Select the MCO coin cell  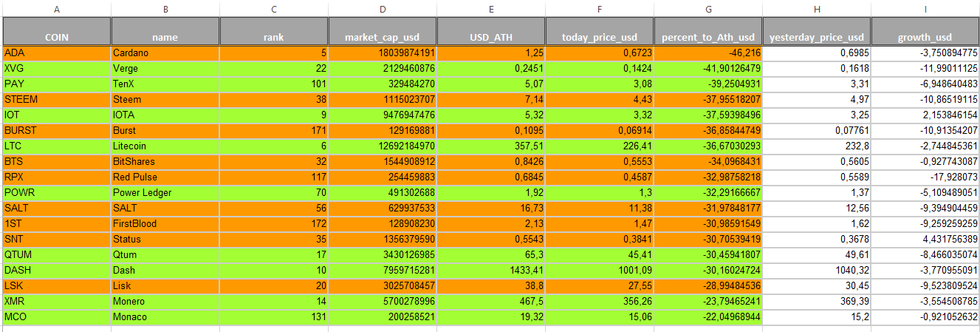(57, 317)
